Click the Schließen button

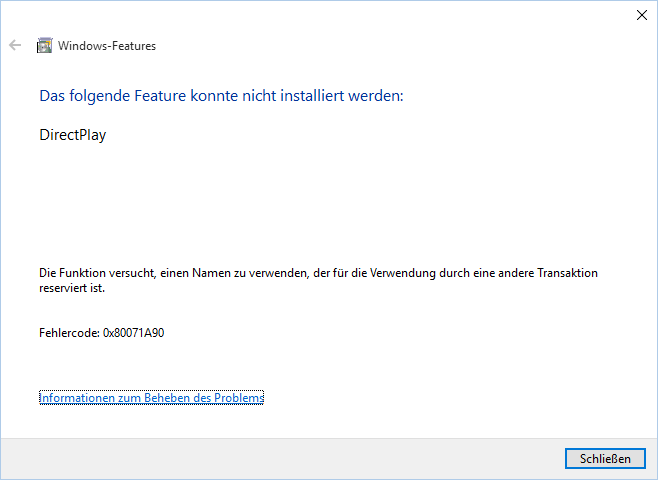tap(605, 459)
